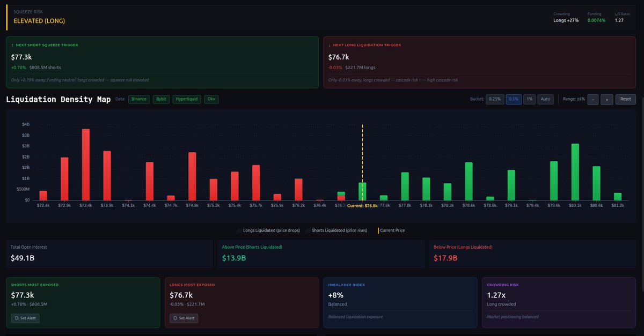Toggle the Okx data source
The height and width of the screenshot is (336, 644).
211,99
